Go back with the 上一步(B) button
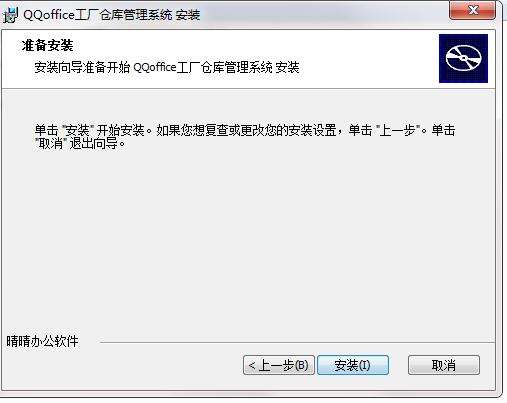Image resolution: width=507 pixels, height=403 pixels. 279,365
